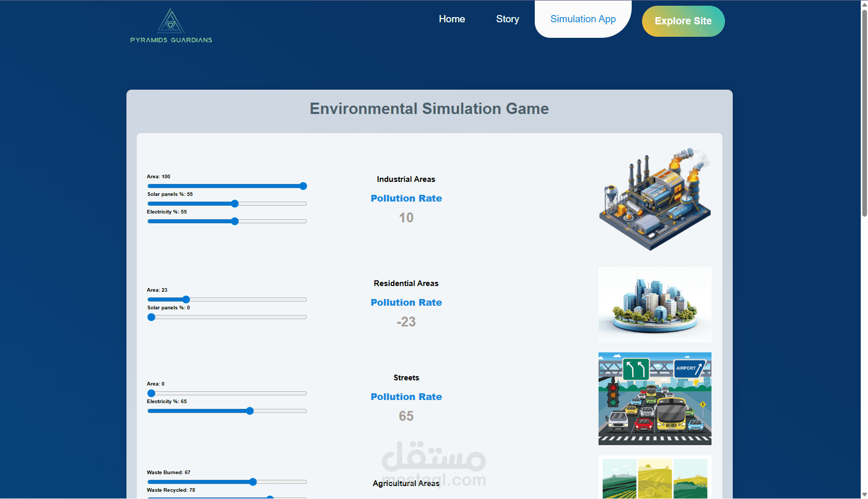Image resolution: width=868 pixels, height=499 pixels.
Task: Set the Industrial Solar panels slider
Action: point(227,204)
